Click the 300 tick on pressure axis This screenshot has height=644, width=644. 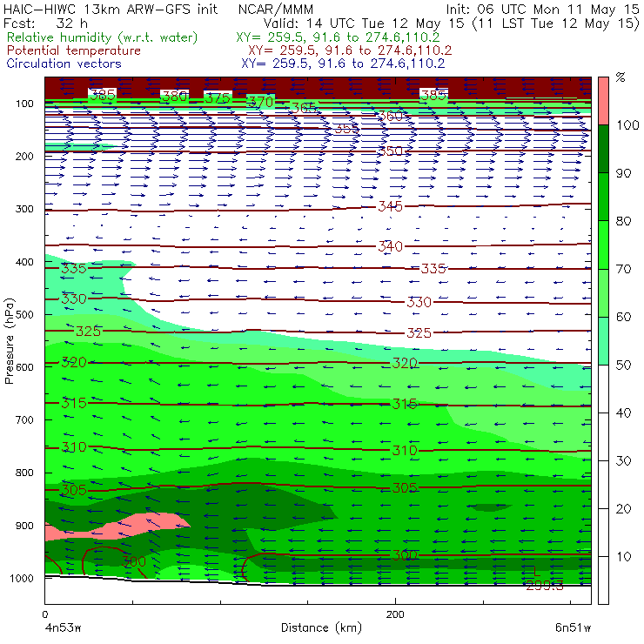(24, 209)
